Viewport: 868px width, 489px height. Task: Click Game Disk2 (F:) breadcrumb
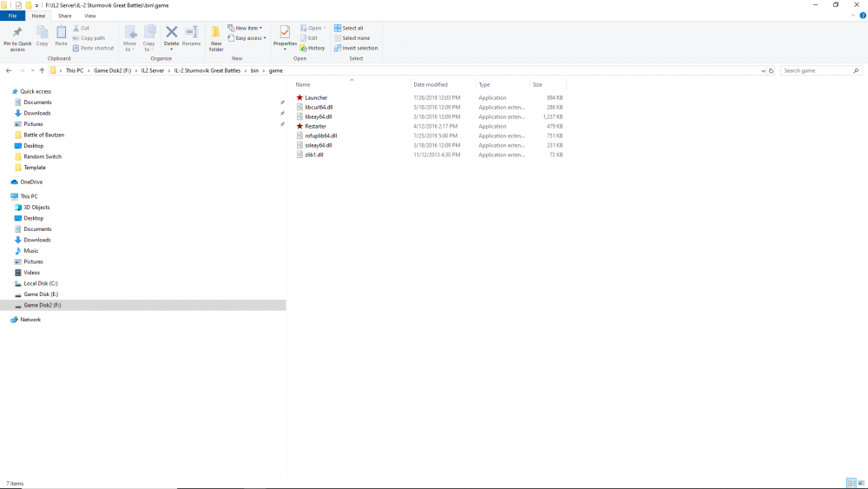coord(112,71)
